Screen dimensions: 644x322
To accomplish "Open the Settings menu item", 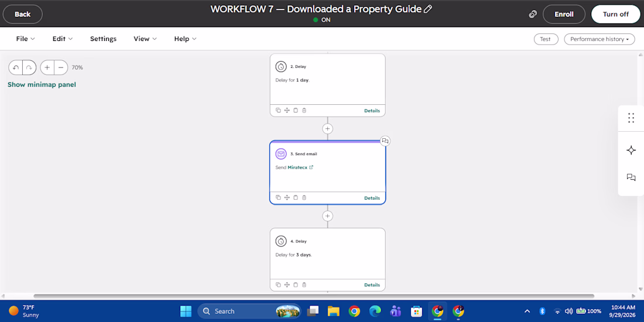I will click(x=103, y=39).
